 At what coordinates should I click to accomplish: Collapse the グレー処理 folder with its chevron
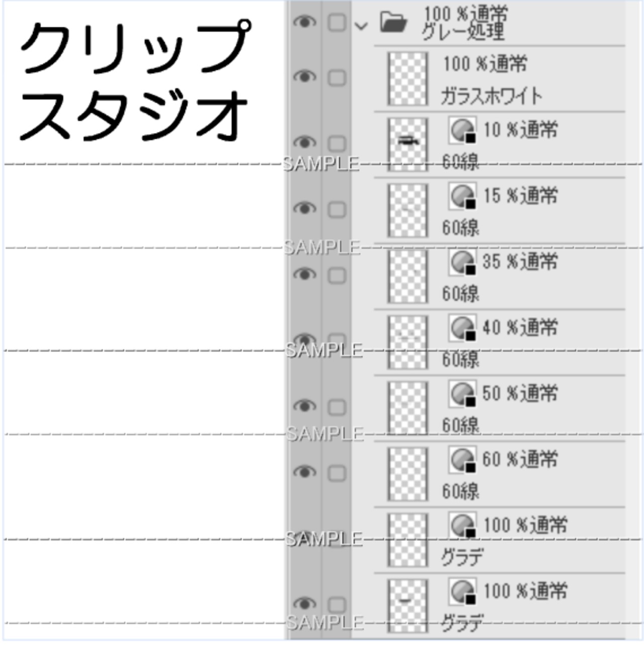[361, 26]
